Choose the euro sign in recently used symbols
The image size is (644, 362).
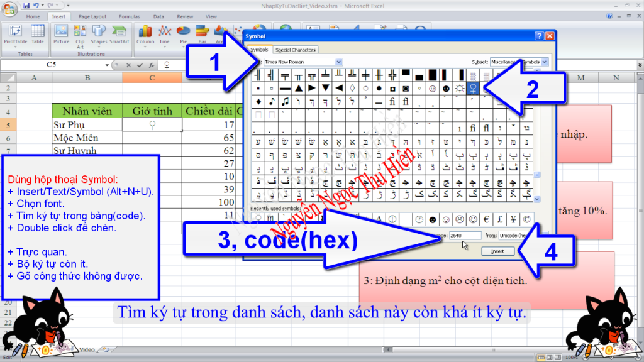pos(486,219)
